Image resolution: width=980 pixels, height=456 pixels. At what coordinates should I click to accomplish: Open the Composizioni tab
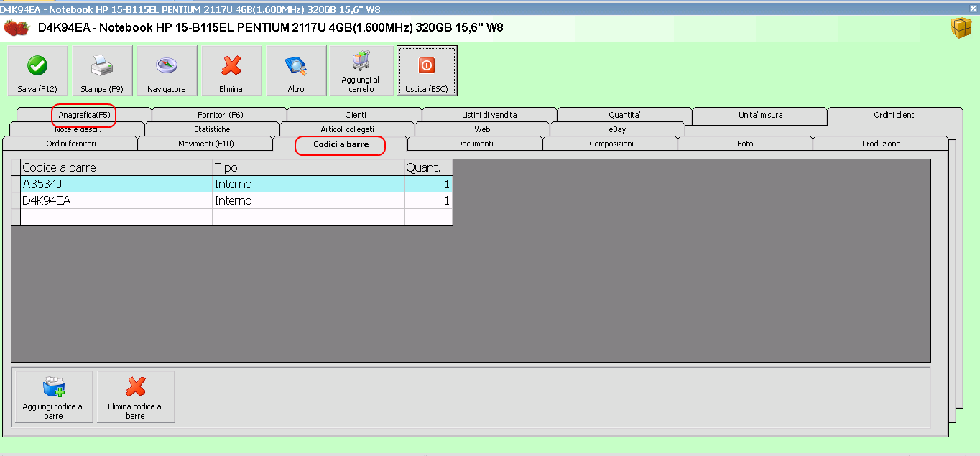click(611, 144)
